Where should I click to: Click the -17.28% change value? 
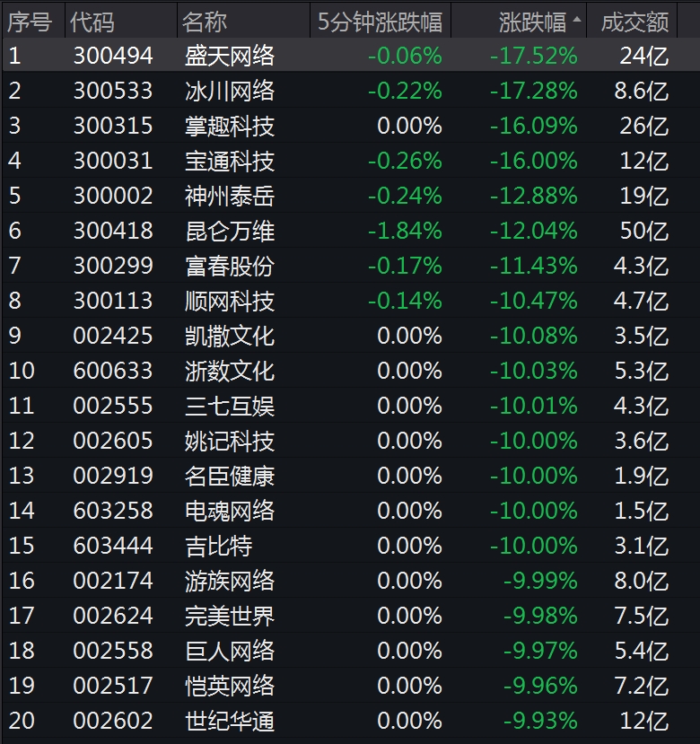point(534,91)
